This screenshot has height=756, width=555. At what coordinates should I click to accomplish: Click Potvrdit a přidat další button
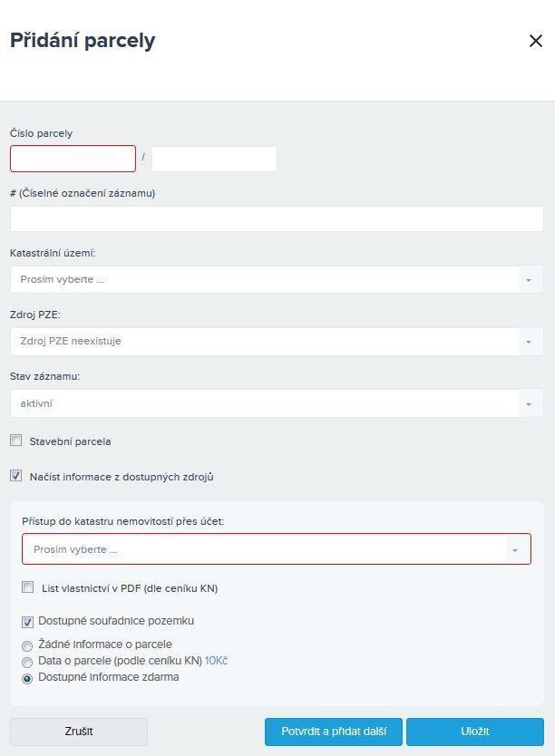pos(333,732)
